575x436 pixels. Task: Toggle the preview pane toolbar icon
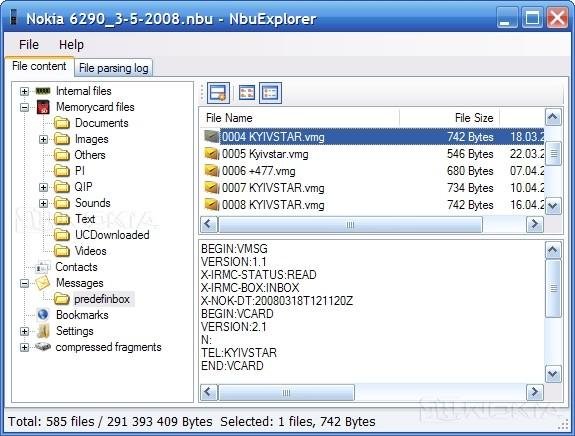(219, 93)
